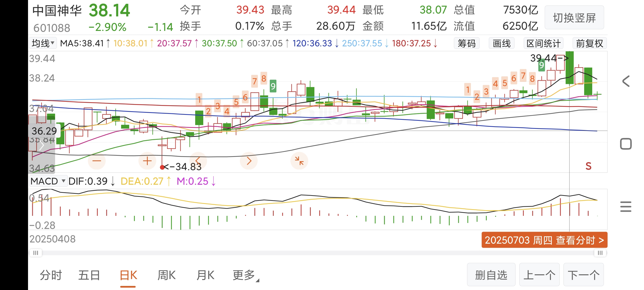Click the 20:37.57 moving average value
This screenshot has width=644, height=290.
(x=174, y=43)
